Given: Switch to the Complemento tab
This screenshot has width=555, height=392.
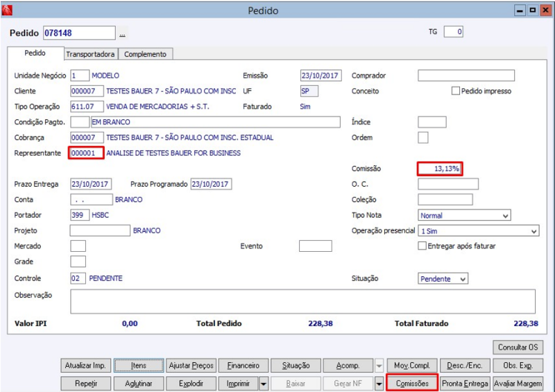Looking at the screenshot, I should 145,54.
